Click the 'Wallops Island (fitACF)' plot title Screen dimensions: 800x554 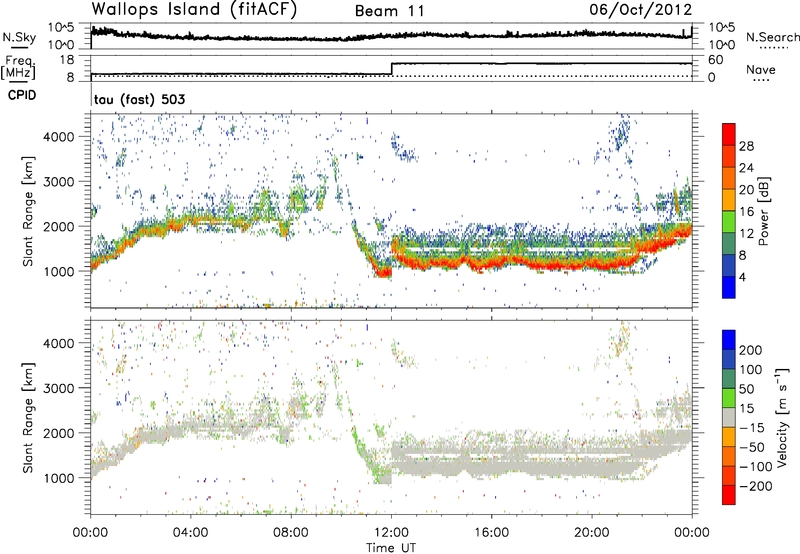(194, 9)
